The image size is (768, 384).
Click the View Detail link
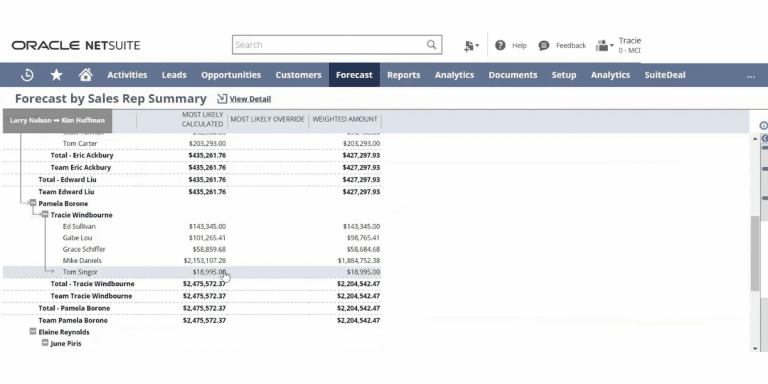250,99
